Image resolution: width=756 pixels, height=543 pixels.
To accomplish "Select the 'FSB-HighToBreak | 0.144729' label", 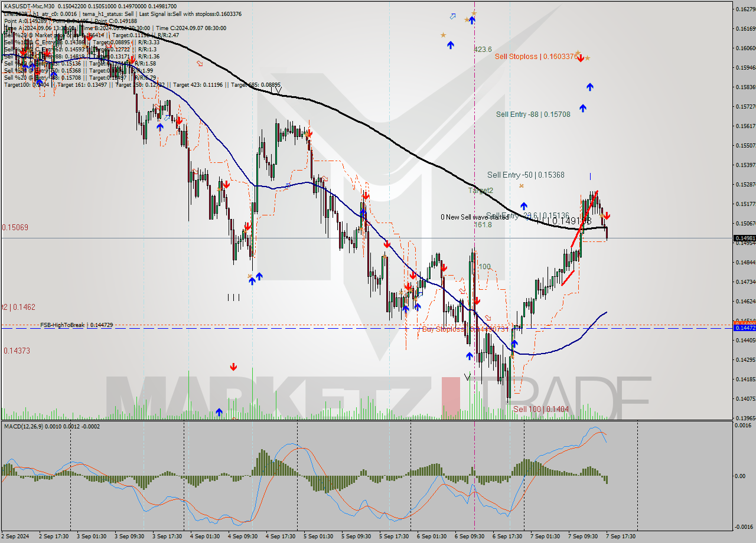I will pos(76,325).
